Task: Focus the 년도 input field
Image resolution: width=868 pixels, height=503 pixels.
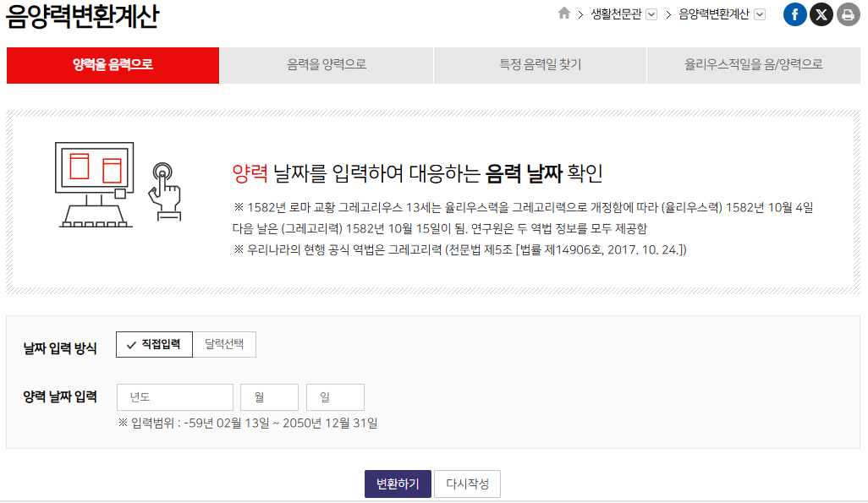Action: pos(175,397)
